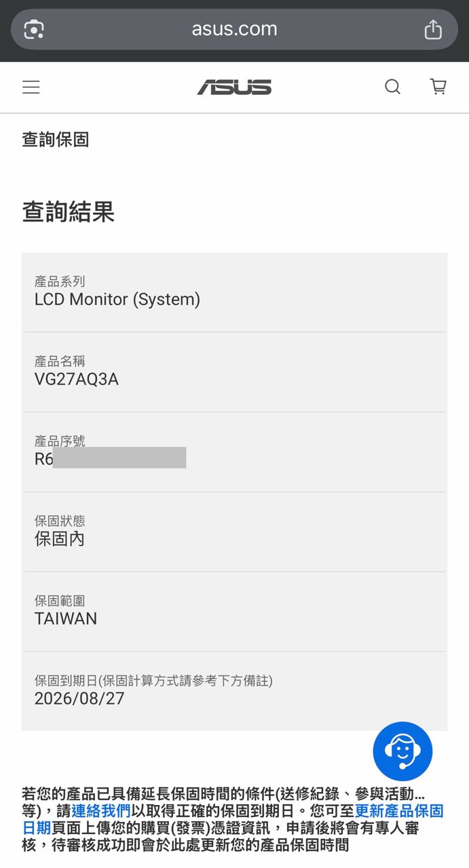The image size is (469, 868).
Task: Click the redacted serial number starting with R6
Action: (x=111, y=458)
